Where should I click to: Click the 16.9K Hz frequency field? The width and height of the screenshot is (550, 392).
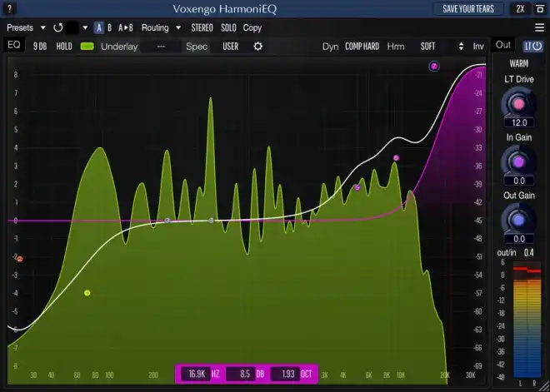(x=197, y=374)
